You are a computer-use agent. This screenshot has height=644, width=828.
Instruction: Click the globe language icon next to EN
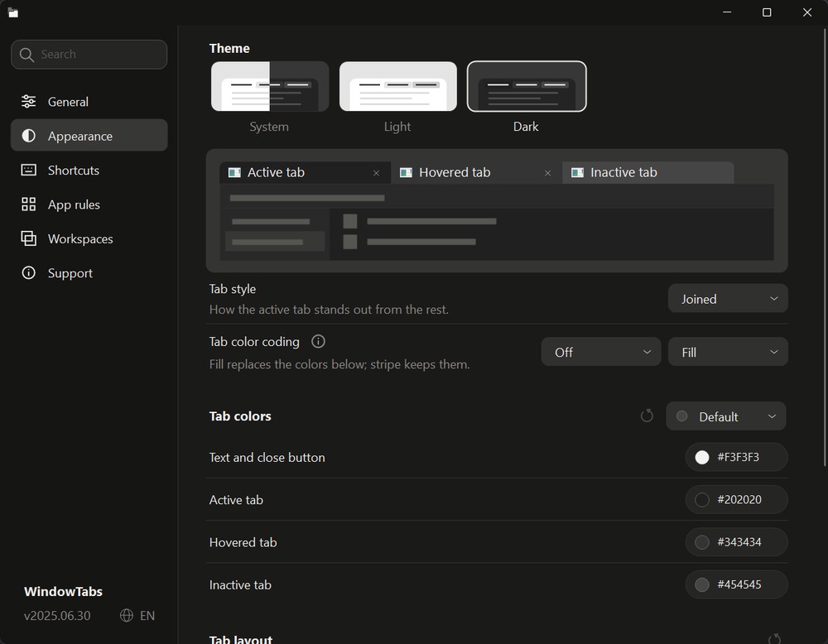coord(127,616)
